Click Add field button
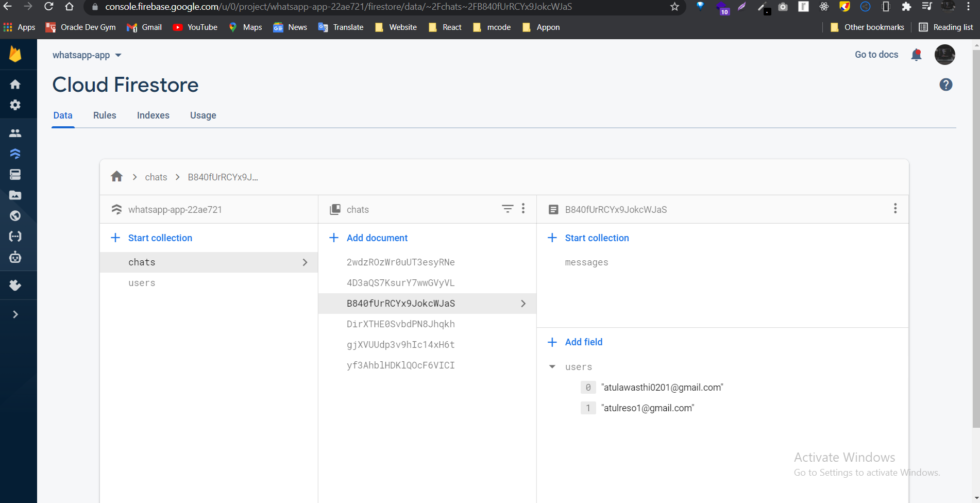 tap(575, 342)
